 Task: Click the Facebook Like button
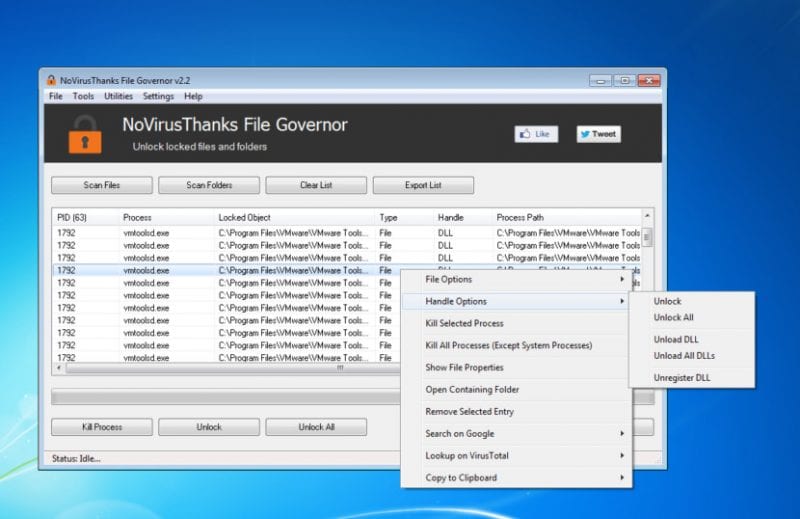[536, 134]
